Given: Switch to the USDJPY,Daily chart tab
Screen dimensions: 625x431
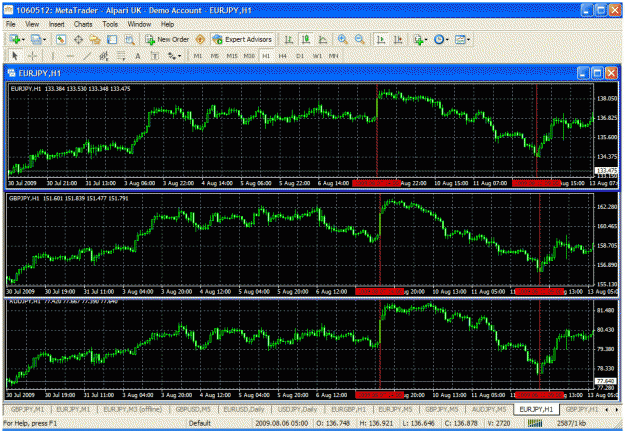Looking at the screenshot, I should [297, 409].
